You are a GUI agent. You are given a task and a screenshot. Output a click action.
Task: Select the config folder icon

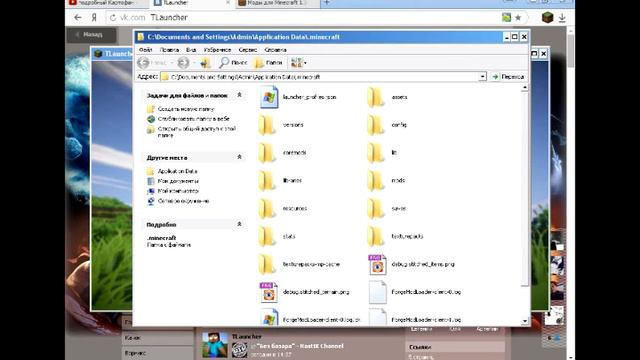click(x=376, y=125)
